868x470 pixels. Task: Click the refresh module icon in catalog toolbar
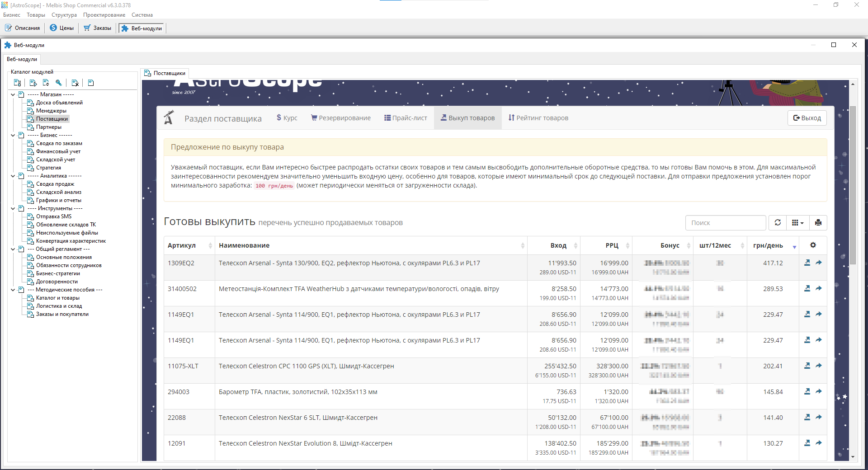click(46, 83)
